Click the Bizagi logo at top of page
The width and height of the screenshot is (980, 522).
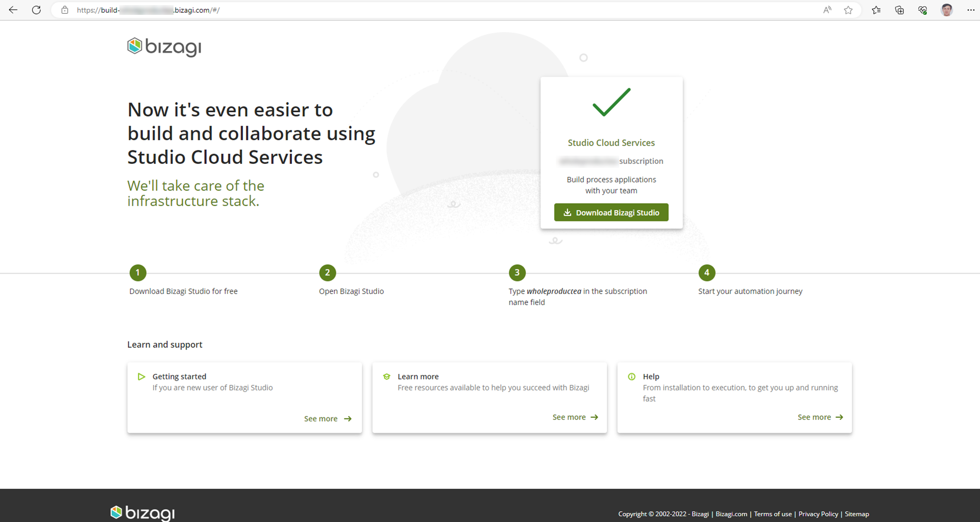[164, 47]
